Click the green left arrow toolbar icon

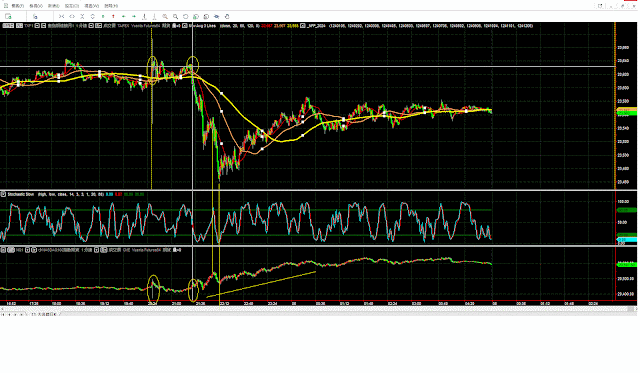123,16
